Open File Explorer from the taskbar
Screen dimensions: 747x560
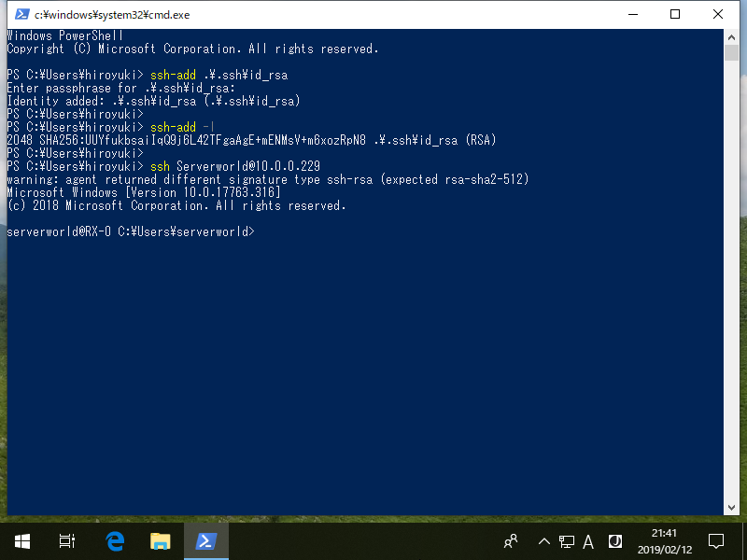[159, 541]
